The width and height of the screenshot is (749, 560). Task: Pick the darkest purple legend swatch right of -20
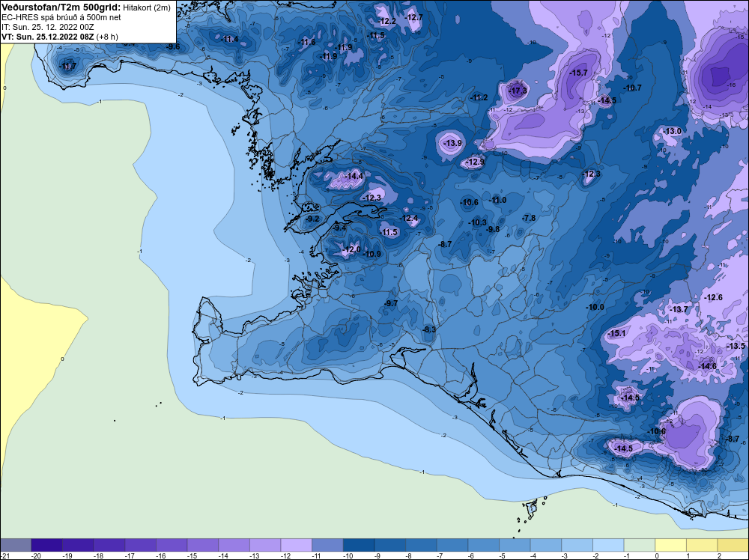tap(46, 545)
